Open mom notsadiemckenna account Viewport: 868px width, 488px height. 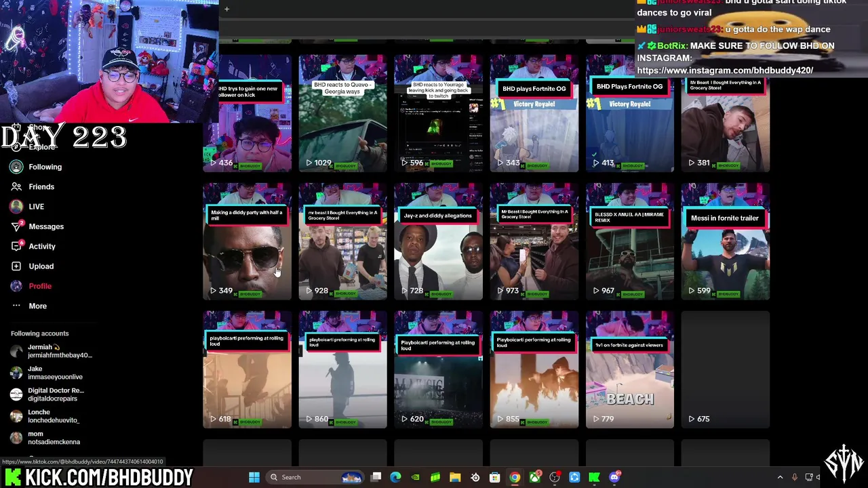click(x=45, y=438)
